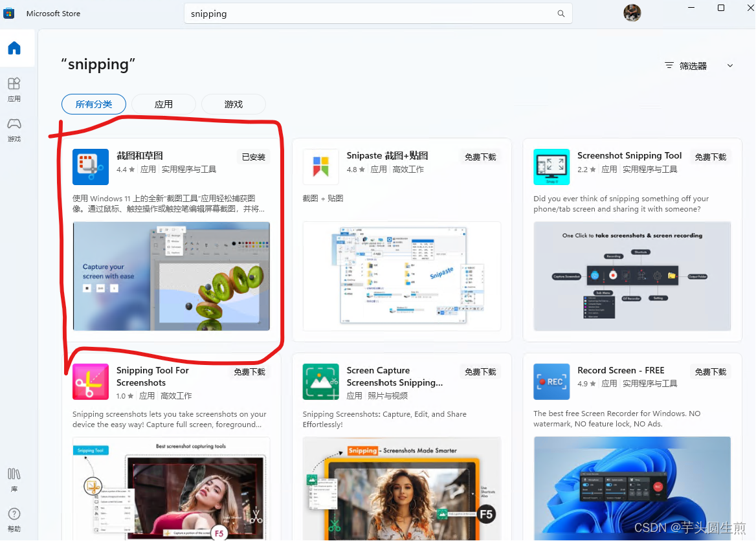Open the 应用 (Apps) sidebar section

tap(14, 90)
